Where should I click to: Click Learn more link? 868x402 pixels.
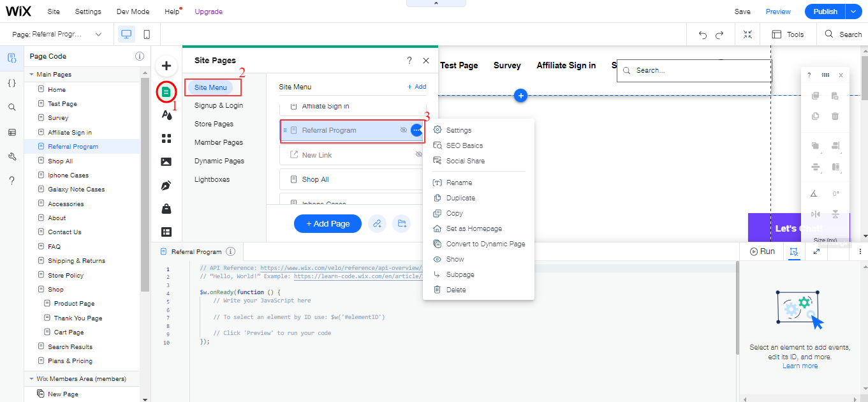[800, 366]
